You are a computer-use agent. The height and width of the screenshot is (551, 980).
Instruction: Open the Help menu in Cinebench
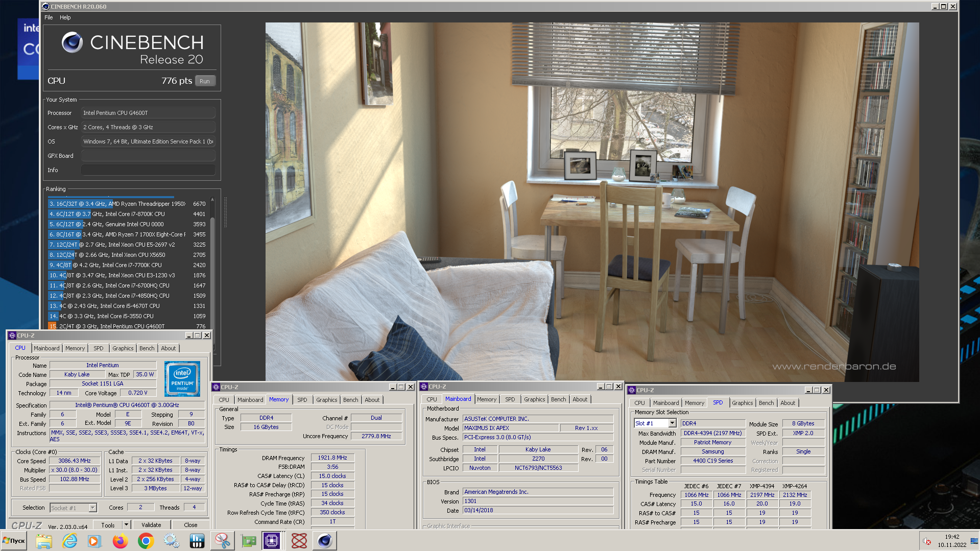[x=65, y=17]
